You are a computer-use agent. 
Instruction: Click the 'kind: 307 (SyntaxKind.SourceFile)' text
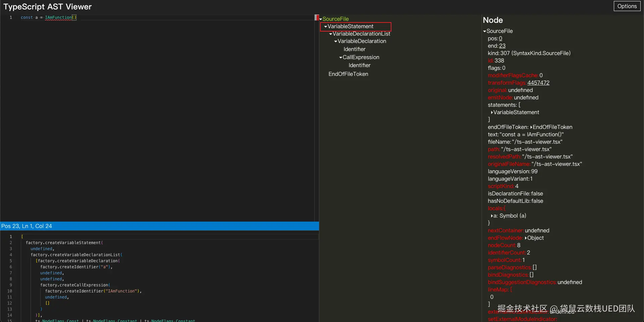(x=529, y=53)
